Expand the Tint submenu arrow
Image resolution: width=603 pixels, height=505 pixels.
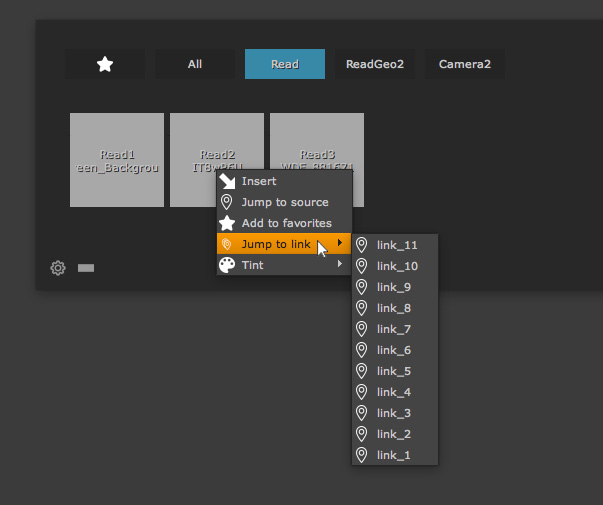click(x=340, y=265)
